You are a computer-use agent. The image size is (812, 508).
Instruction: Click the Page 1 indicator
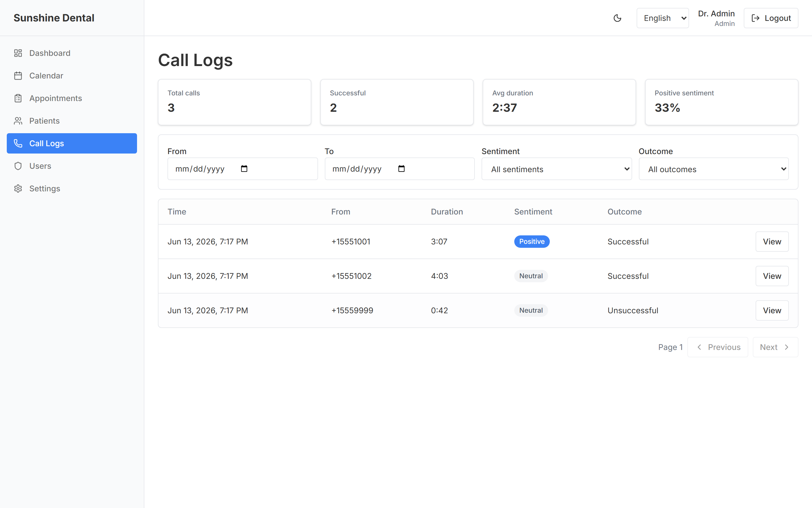670,347
